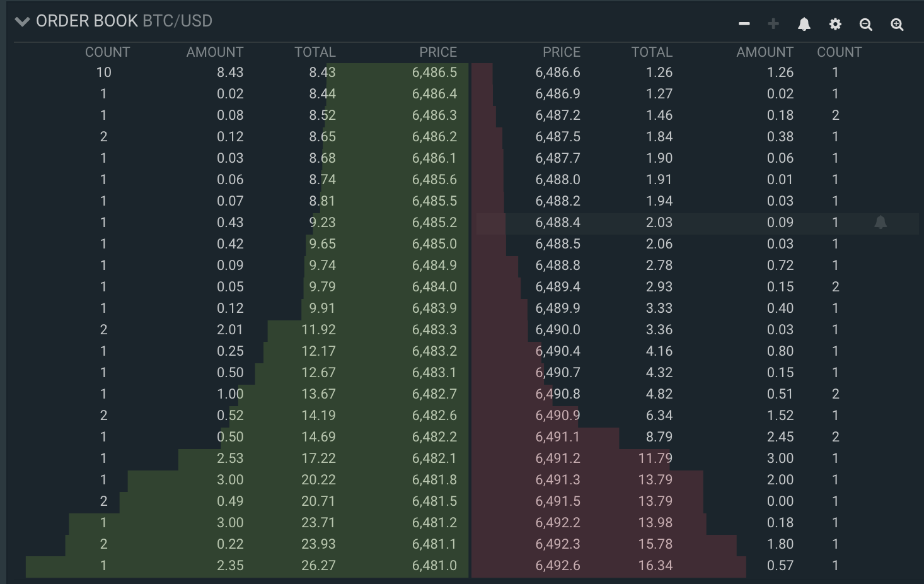Zoom out the depth bars

(x=866, y=25)
